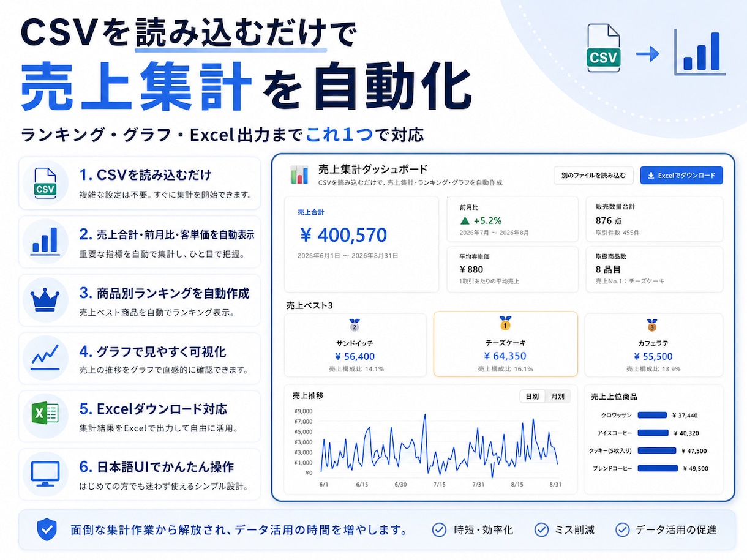
Task: Switch sales trend chart to 月別 tab
Action: click(558, 396)
